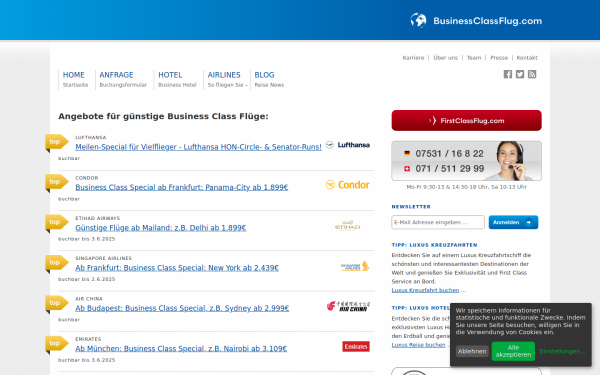Click the Condor airline logo
This screenshot has width=600, height=375.
347,185
